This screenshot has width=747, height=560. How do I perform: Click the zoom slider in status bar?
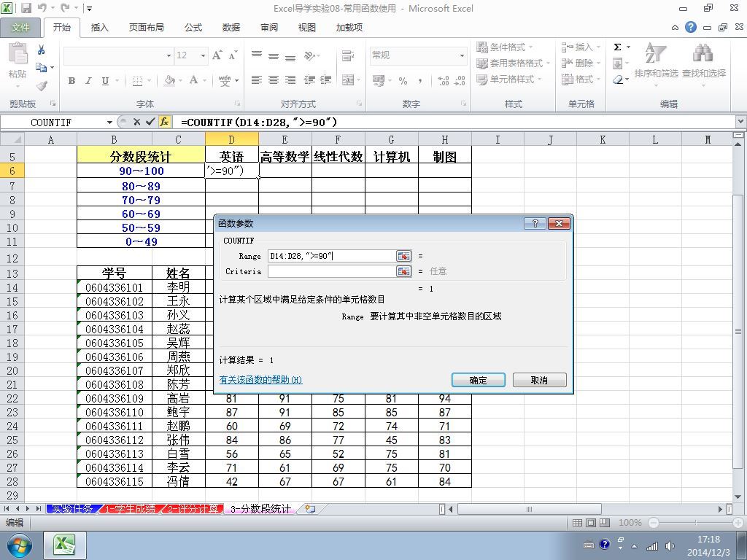tap(695, 523)
